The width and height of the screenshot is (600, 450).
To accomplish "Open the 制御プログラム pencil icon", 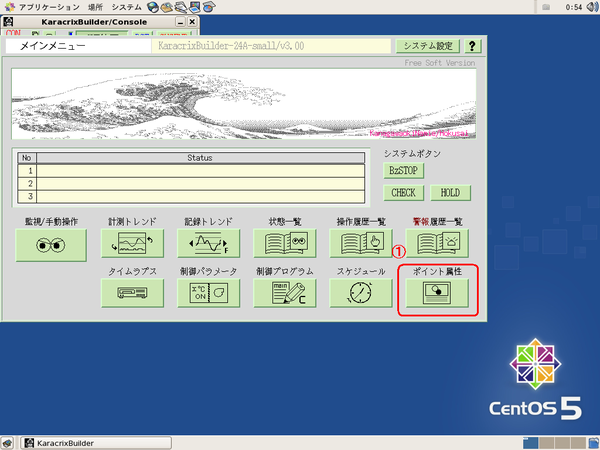I will [285, 293].
